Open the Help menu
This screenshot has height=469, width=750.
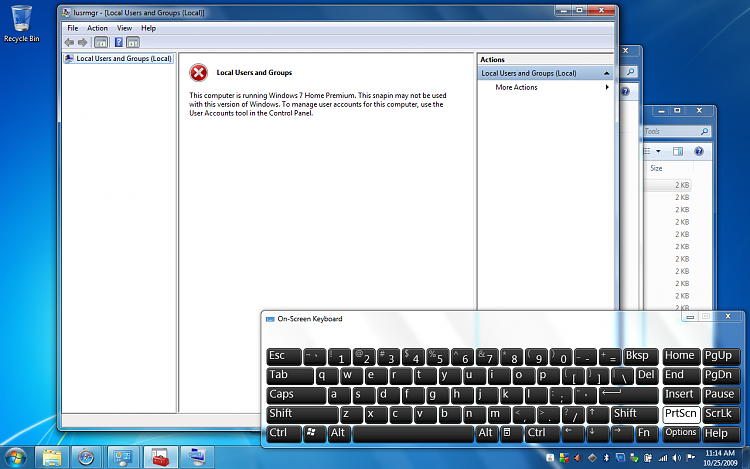tap(148, 28)
